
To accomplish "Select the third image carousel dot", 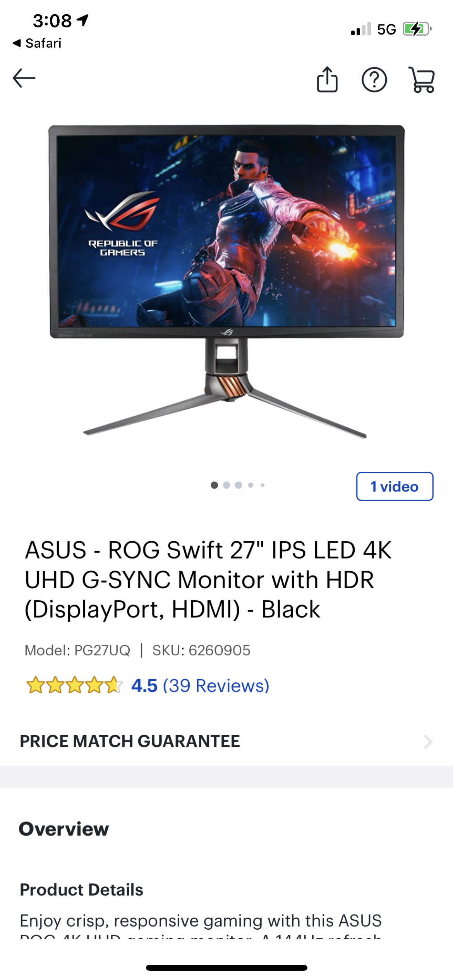I will 239,485.
